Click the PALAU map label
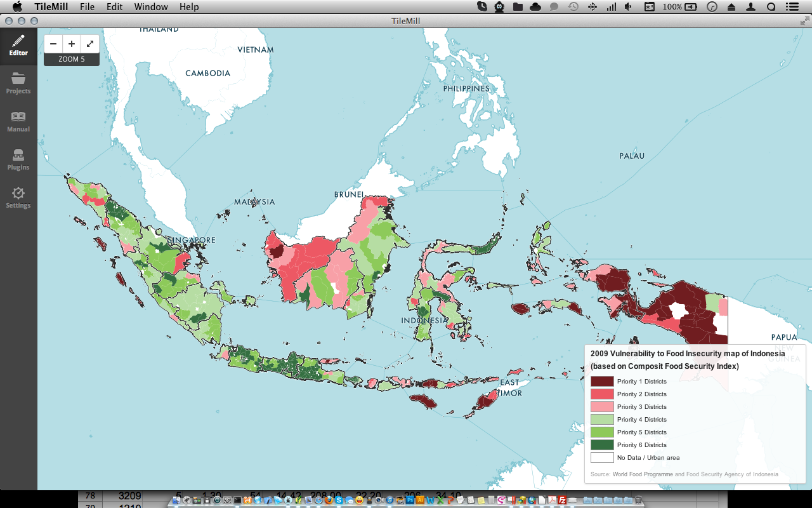 632,156
